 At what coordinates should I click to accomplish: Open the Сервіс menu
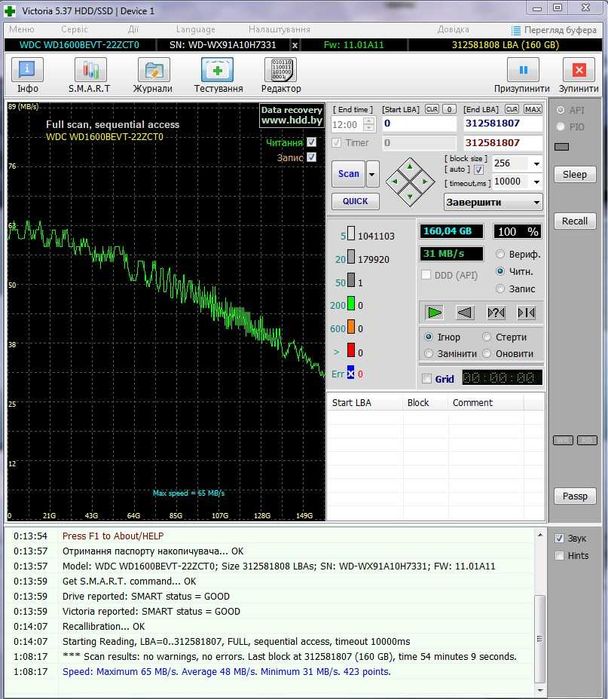coord(73,30)
